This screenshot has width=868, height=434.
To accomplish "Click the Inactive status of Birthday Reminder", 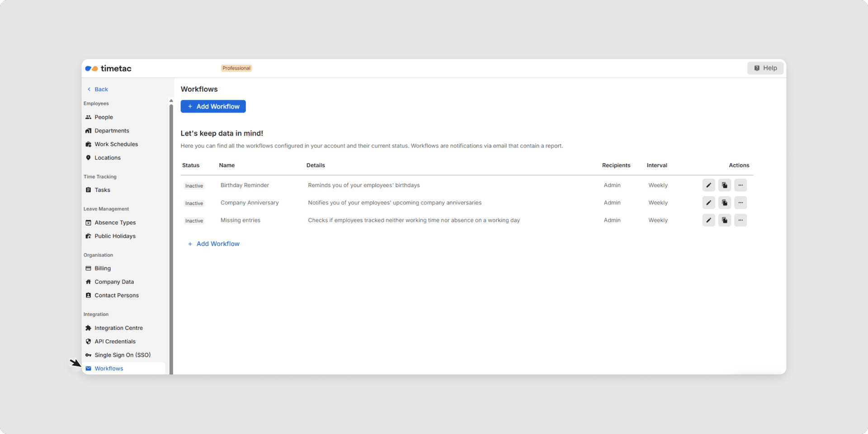I will [194, 186].
